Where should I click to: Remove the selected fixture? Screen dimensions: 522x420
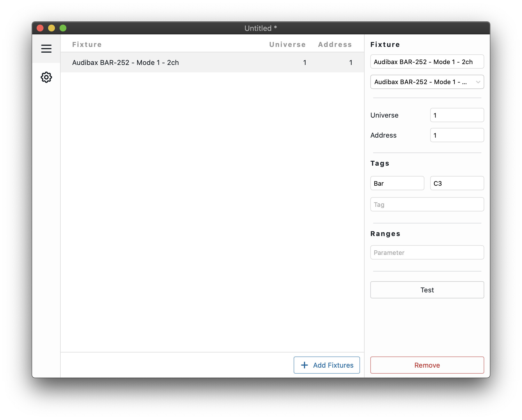pyautogui.click(x=427, y=365)
